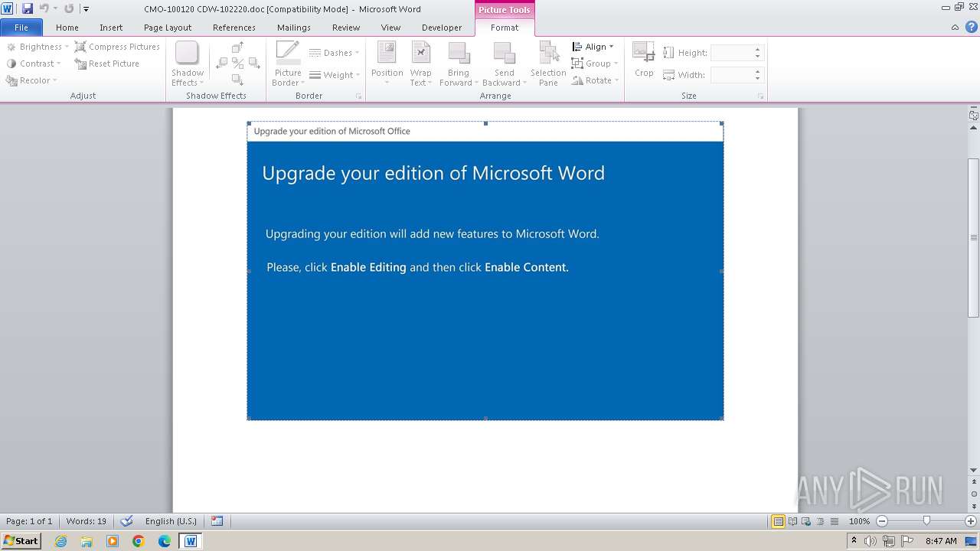Open the Rotate dropdown
The image size is (980, 551).
pos(595,80)
